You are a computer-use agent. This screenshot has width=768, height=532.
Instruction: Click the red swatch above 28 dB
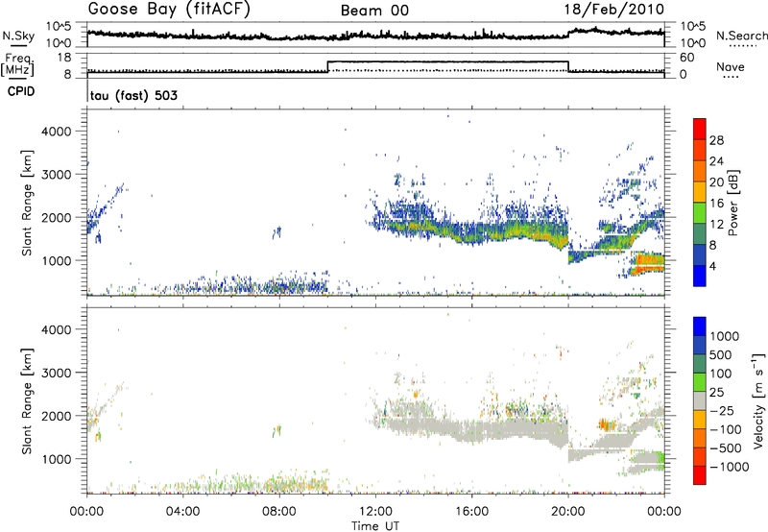700,129
